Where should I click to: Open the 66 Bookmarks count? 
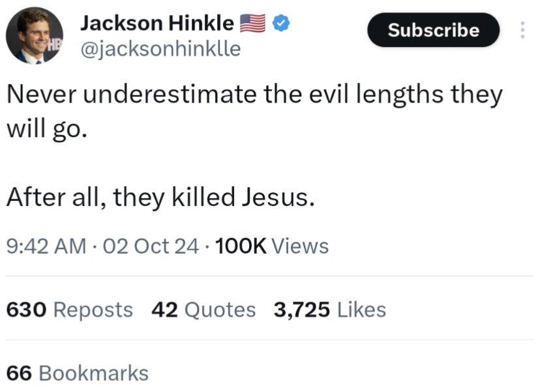[x=78, y=373]
